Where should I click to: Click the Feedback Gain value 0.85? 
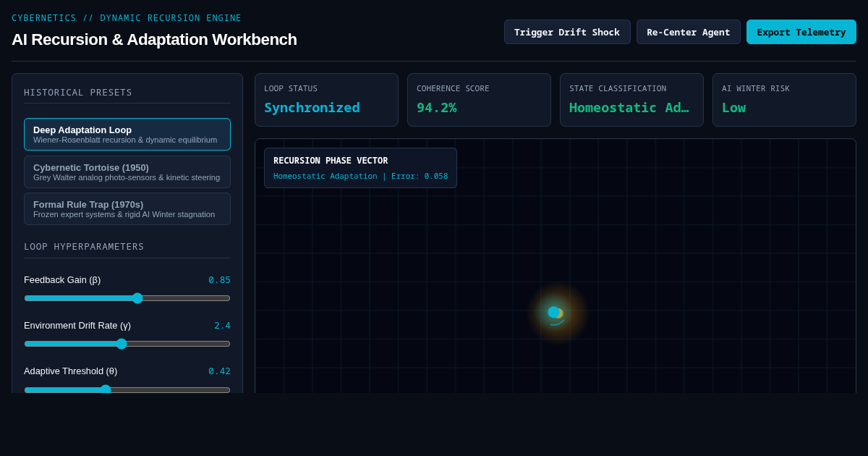tap(219, 280)
